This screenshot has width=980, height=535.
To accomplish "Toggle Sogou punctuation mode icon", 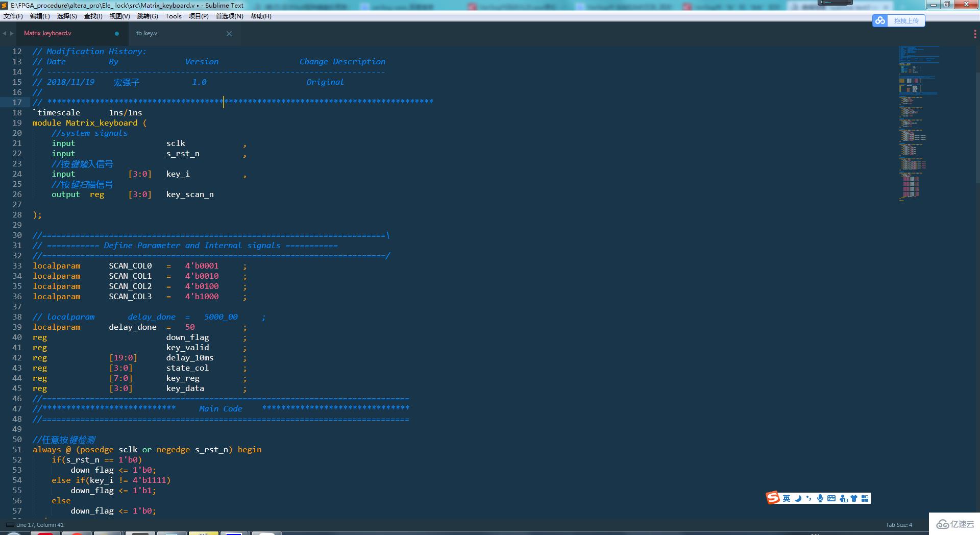I will coord(808,498).
